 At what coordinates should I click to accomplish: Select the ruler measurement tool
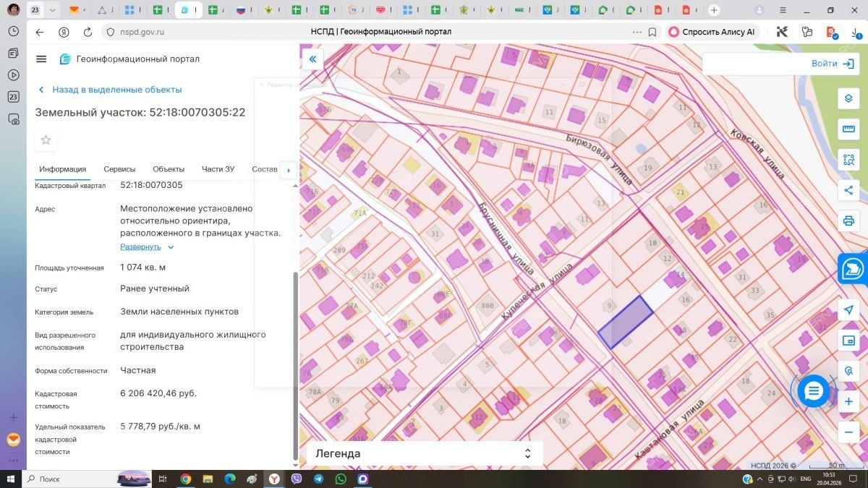coord(848,129)
